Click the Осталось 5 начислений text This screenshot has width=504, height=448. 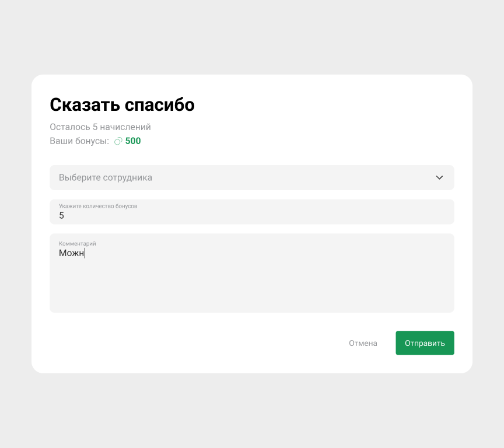pyautogui.click(x=100, y=127)
